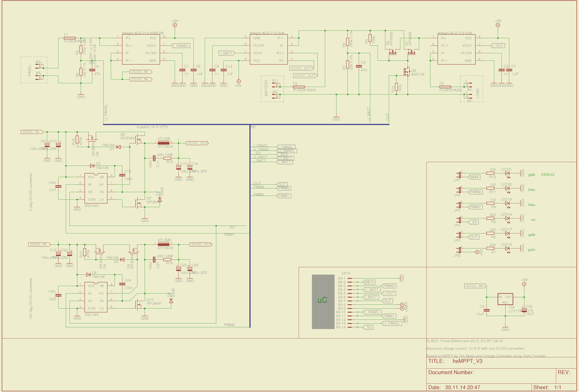
Task: Select the R6 12k resistor
Action: click(x=81, y=72)
